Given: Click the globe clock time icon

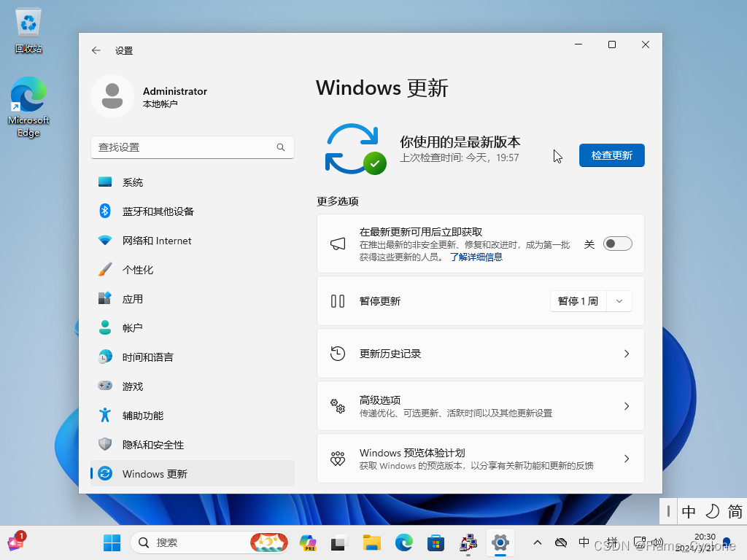Looking at the screenshot, I should (x=105, y=356).
